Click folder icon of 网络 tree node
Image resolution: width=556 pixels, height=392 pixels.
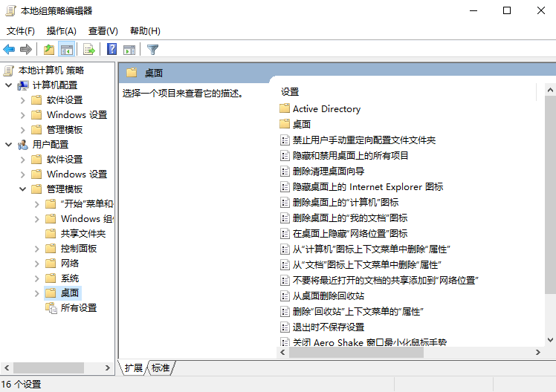click(x=51, y=264)
